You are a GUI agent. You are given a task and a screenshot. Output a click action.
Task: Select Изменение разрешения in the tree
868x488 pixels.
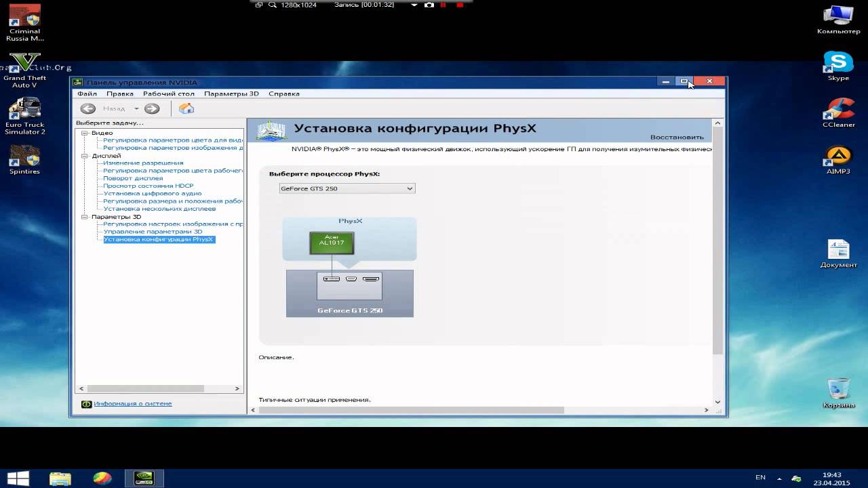coord(143,163)
